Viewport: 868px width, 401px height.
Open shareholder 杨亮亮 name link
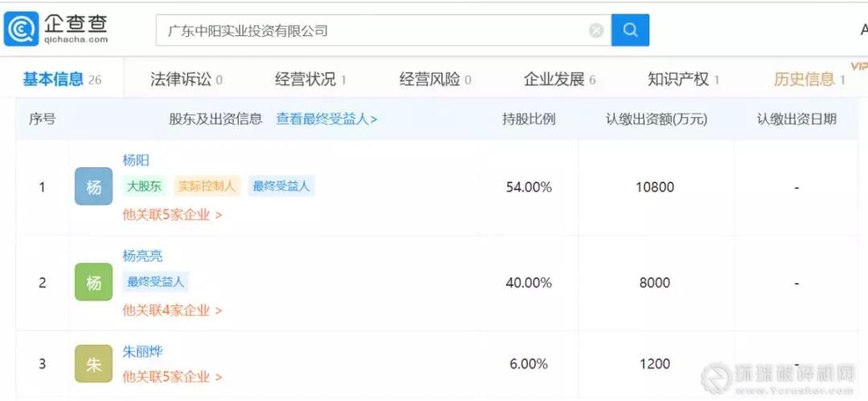point(142,256)
